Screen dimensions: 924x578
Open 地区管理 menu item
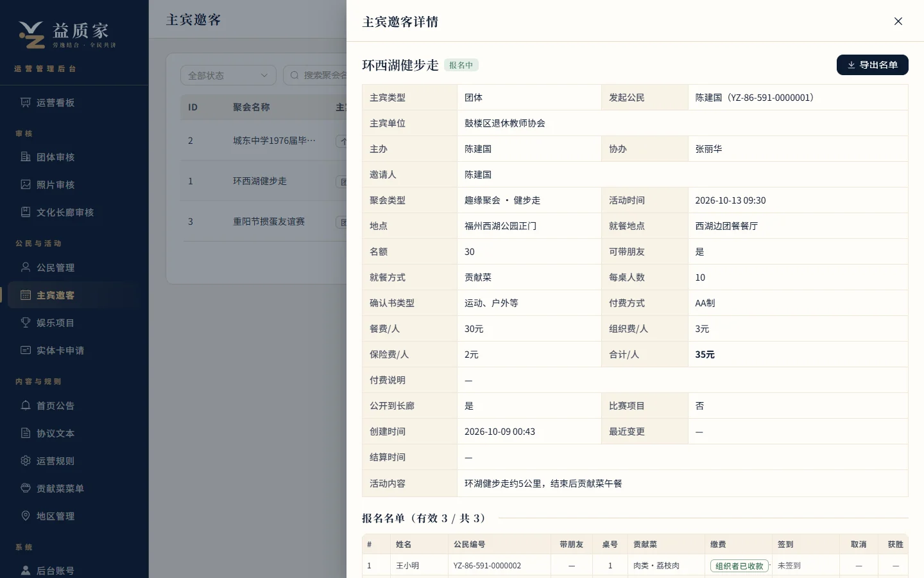pyautogui.click(x=74, y=516)
